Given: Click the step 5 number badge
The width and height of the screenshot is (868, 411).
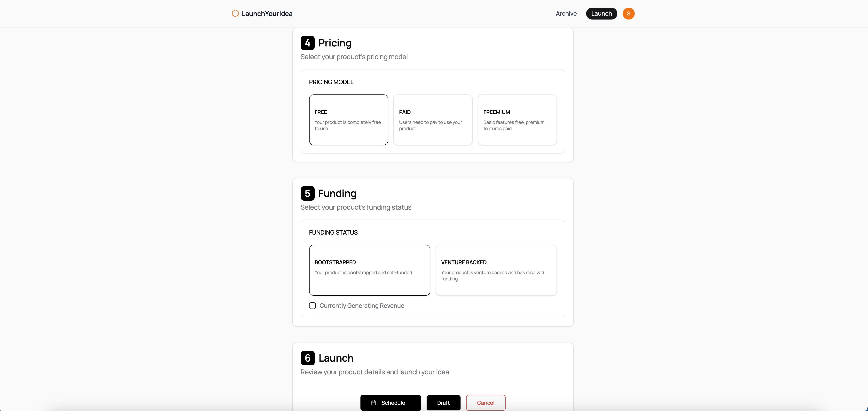Looking at the screenshot, I should (x=307, y=193).
